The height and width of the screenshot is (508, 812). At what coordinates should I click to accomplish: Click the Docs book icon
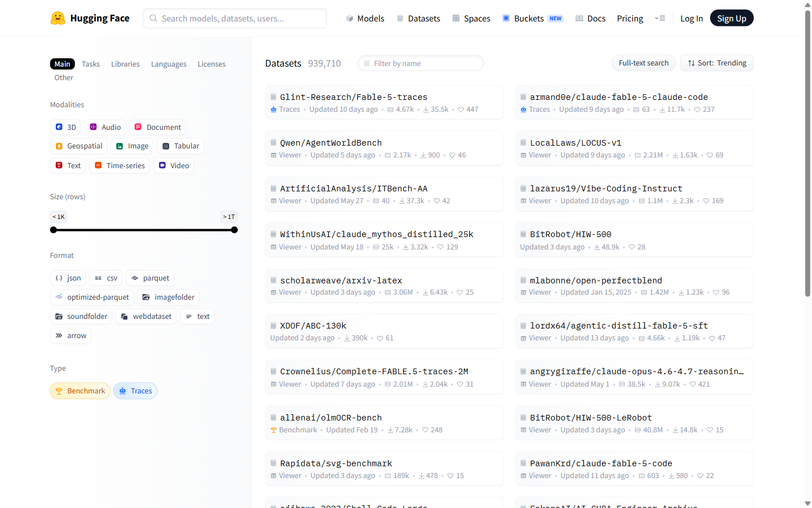(579, 18)
